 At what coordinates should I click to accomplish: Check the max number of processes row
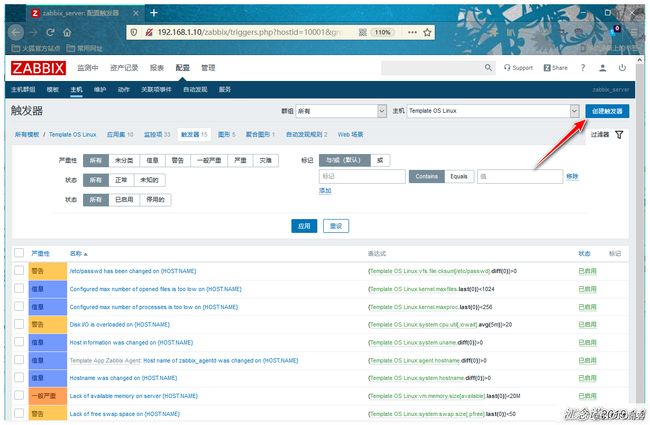[x=19, y=306]
